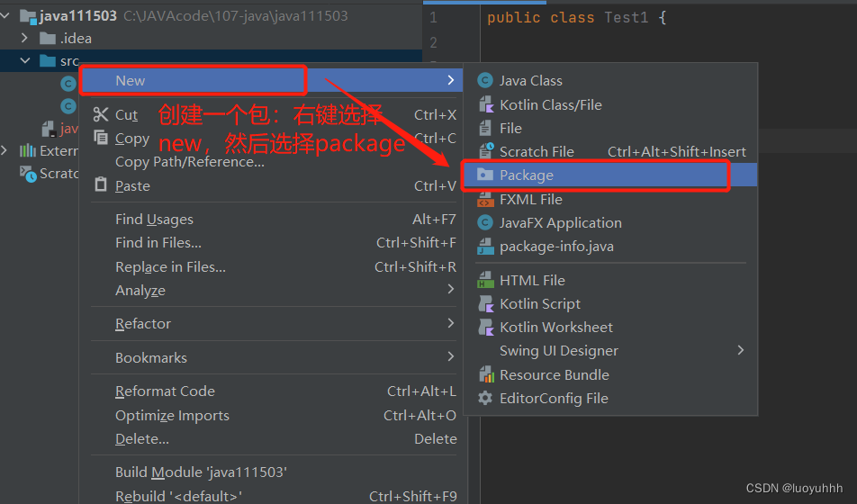
Task: Open the Swing UI Designer submenu arrow
Action: (741, 350)
